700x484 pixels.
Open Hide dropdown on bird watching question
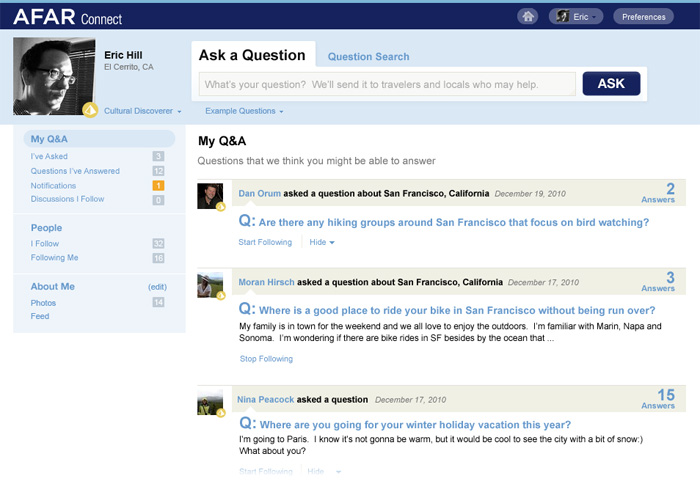coord(320,242)
